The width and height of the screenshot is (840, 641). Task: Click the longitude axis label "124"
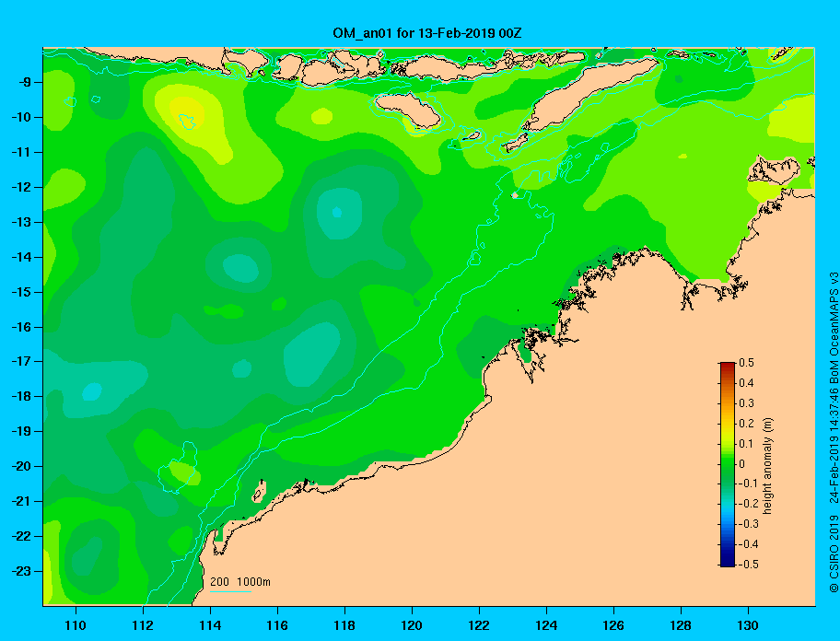pos(546,625)
